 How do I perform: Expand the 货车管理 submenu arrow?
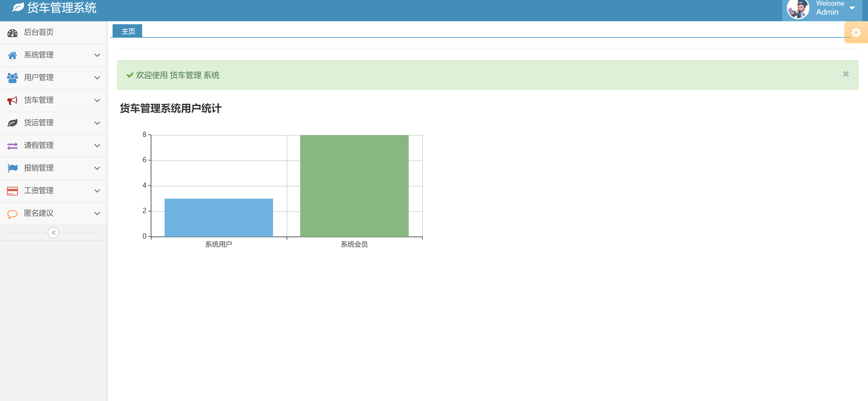pyautogui.click(x=97, y=100)
